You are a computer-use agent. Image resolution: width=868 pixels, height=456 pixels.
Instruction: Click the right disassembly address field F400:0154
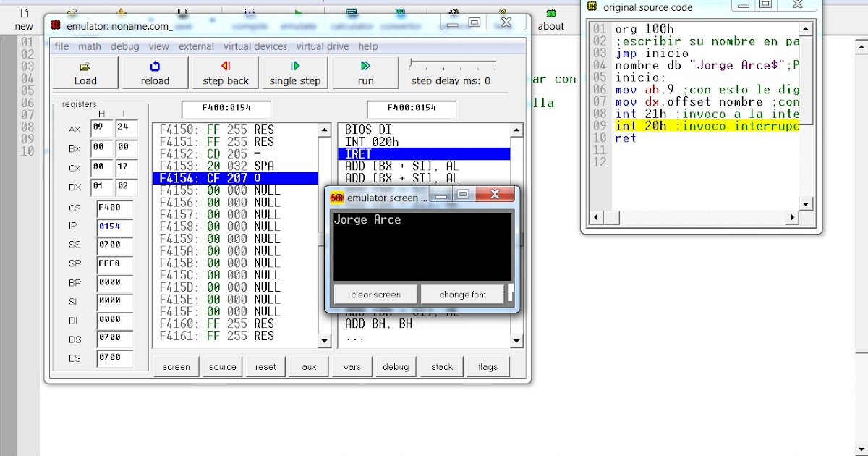point(412,109)
